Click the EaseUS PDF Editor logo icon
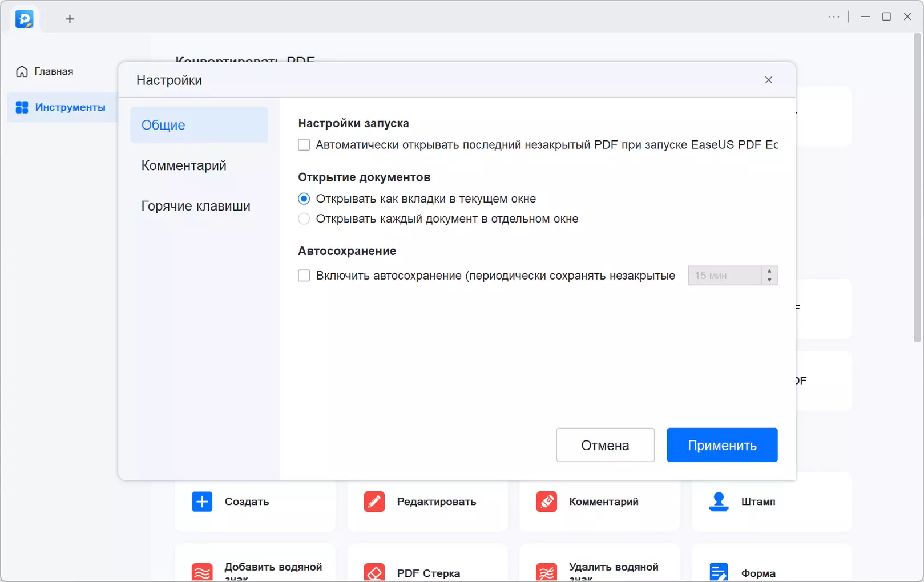 (x=25, y=19)
